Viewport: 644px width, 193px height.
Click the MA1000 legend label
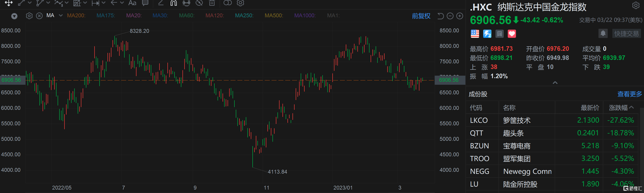[305, 15]
